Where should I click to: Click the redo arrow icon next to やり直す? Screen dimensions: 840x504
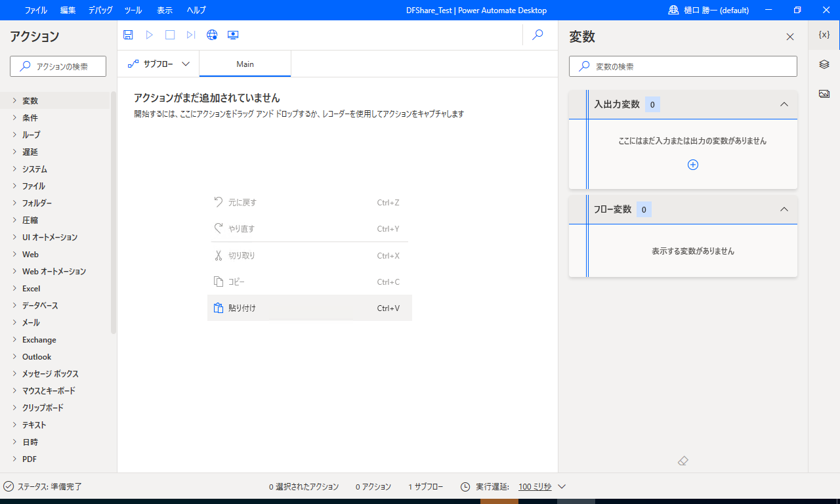[x=219, y=228]
